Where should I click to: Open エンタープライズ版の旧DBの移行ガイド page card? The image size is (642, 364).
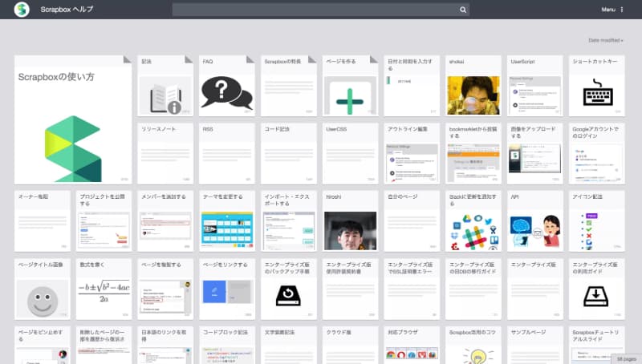point(473,289)
